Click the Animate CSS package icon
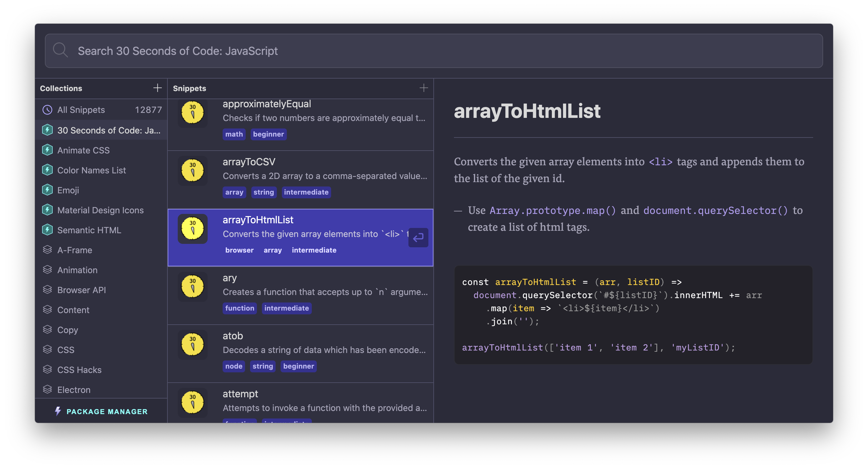 point(47,150)
